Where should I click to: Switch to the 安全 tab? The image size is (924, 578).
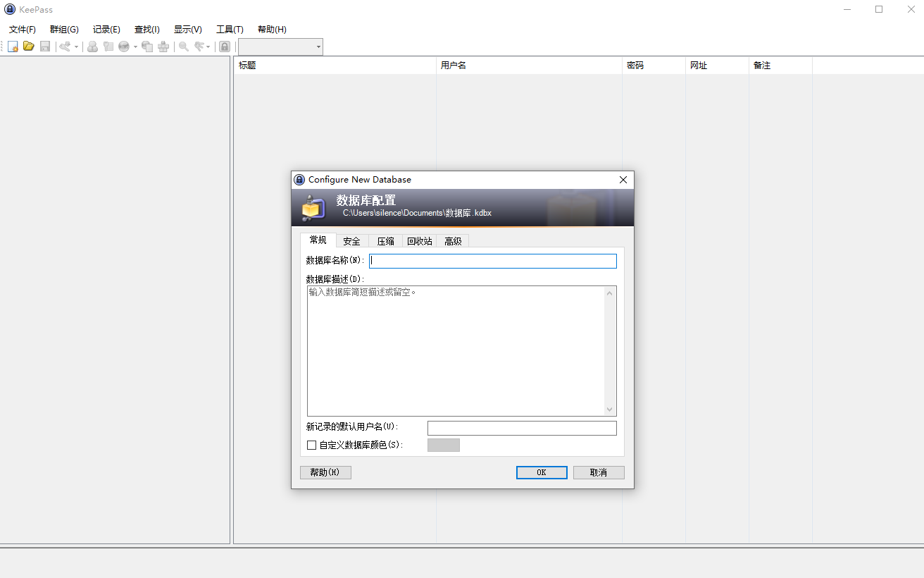pos(351,241)
